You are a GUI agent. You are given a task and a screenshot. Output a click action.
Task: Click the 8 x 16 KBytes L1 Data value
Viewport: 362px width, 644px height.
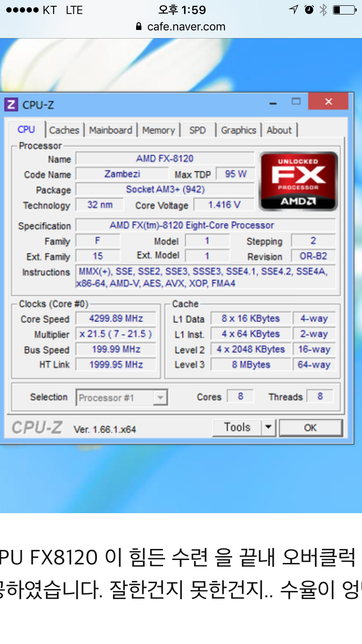(251, 319)
